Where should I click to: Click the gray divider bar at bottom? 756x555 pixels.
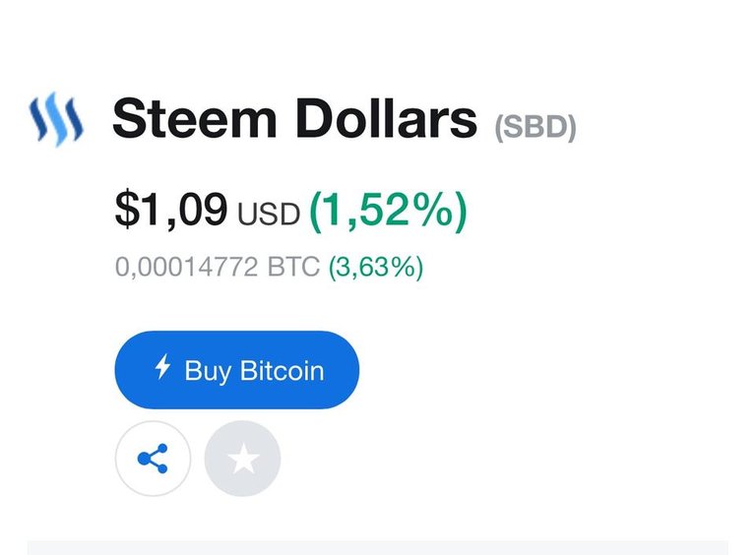click(x=377, y=546)
